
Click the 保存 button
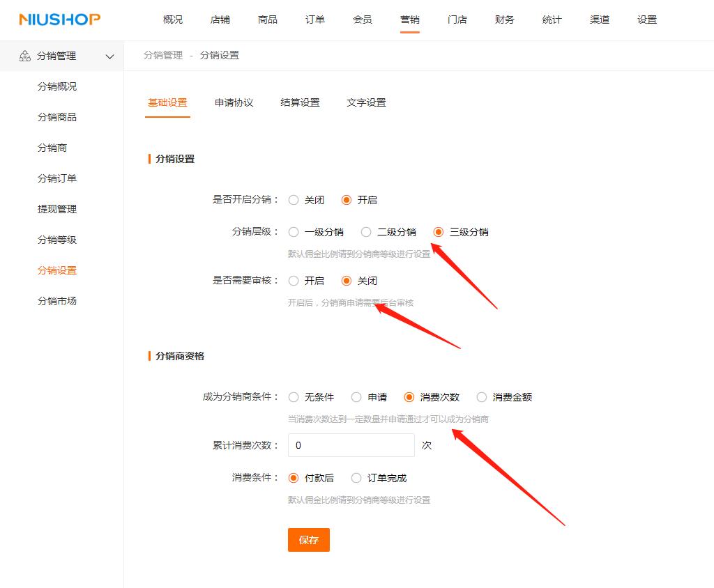point(308,539)
